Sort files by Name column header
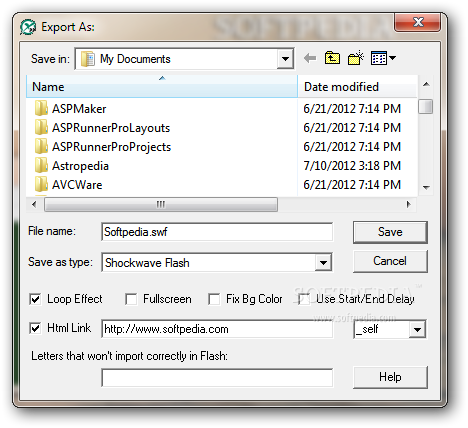This screenshot has width=468, height=428. (162, 87)
